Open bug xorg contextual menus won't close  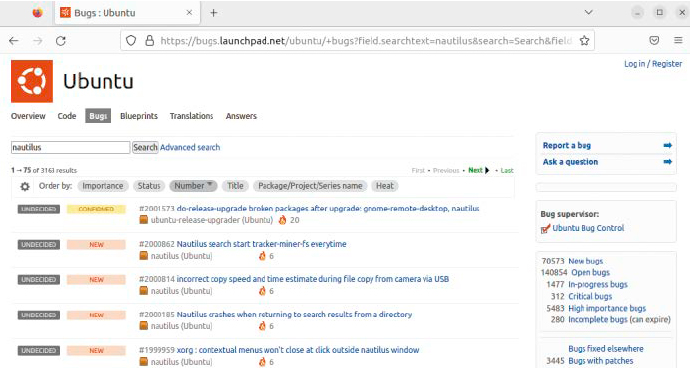point(298,350)
